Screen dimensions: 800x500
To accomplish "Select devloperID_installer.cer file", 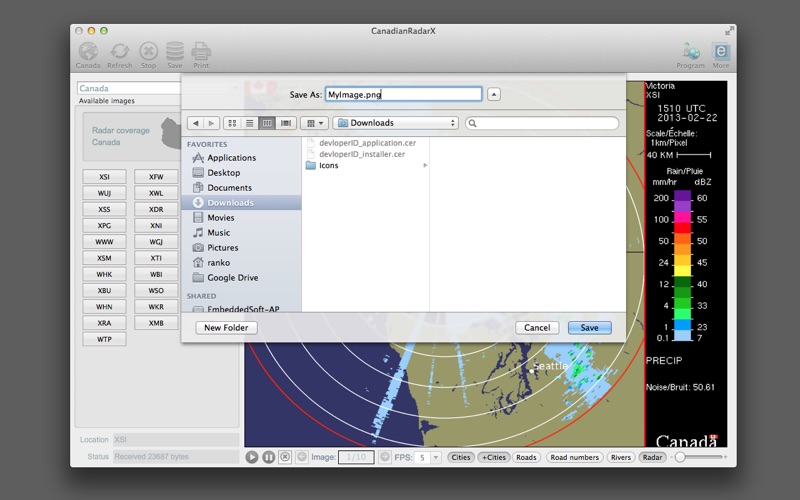I will [x=366, y=154].
